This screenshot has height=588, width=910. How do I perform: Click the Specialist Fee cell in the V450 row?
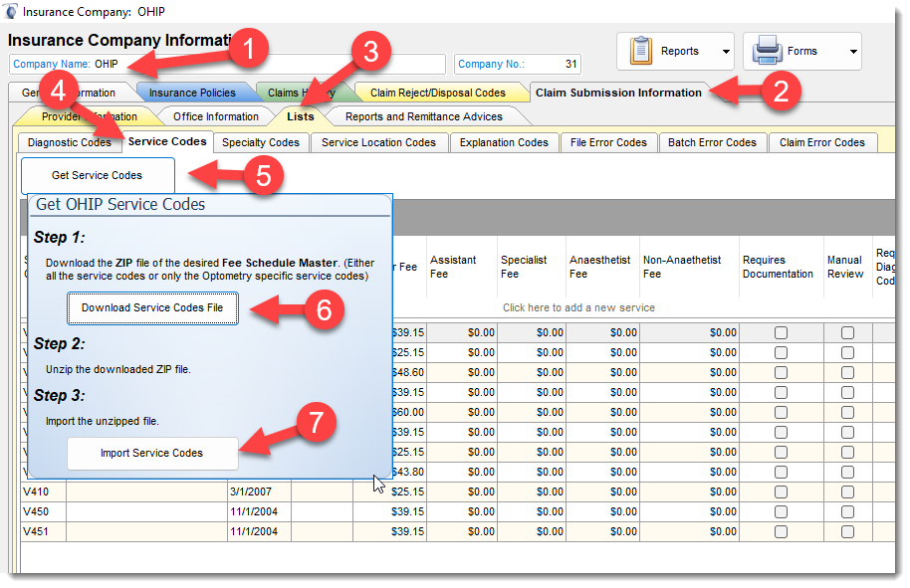[x=531, y=511]
